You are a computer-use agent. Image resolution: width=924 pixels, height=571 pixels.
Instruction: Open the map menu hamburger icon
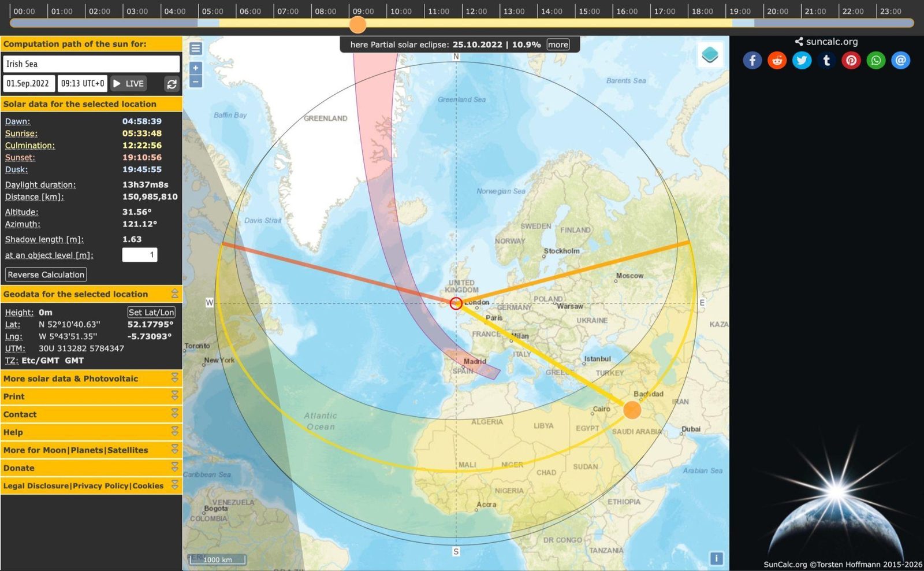click(x=196, y=49)
